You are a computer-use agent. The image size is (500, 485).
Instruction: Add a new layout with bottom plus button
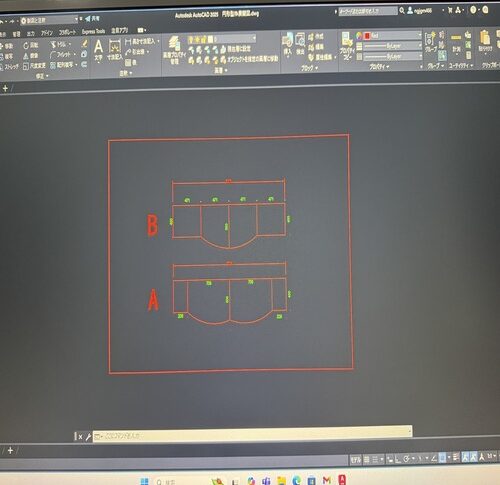point(10,451)
